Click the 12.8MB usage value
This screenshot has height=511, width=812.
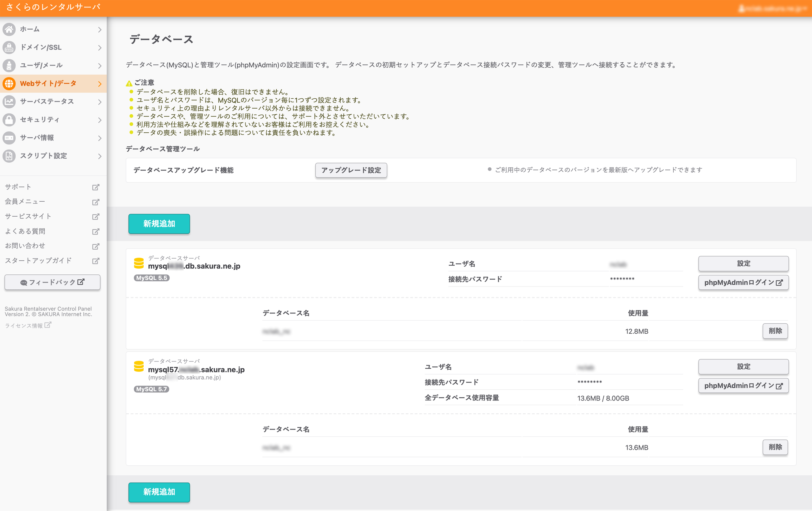(637, 331)
